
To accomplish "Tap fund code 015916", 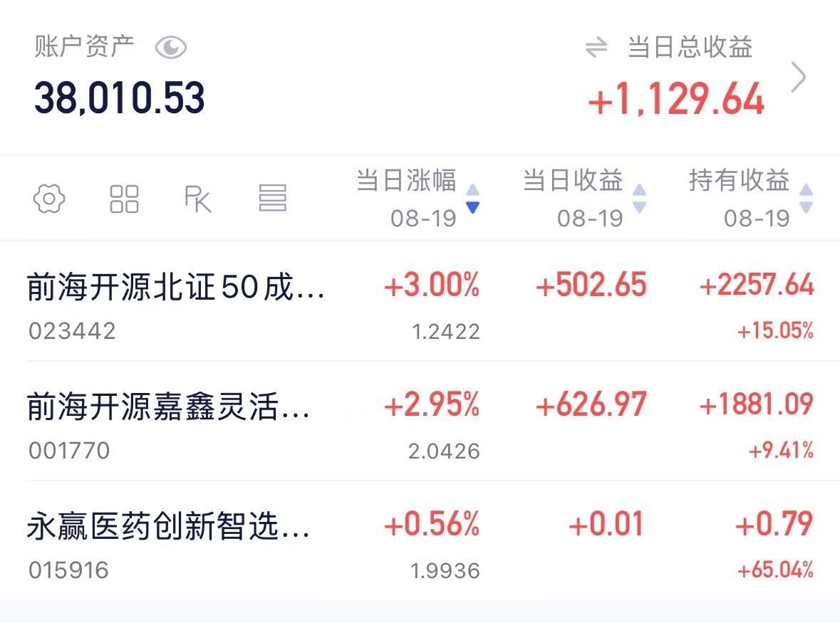I will pyautogui.click(x=68, y=570).
